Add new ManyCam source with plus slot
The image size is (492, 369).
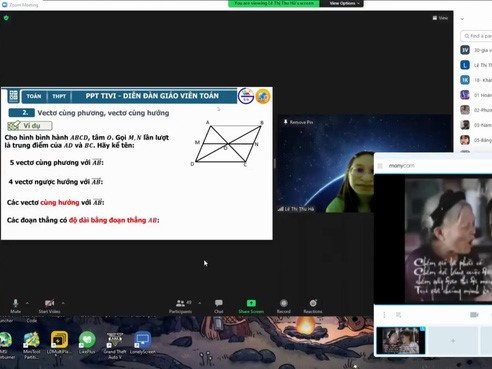coord(453,341)
